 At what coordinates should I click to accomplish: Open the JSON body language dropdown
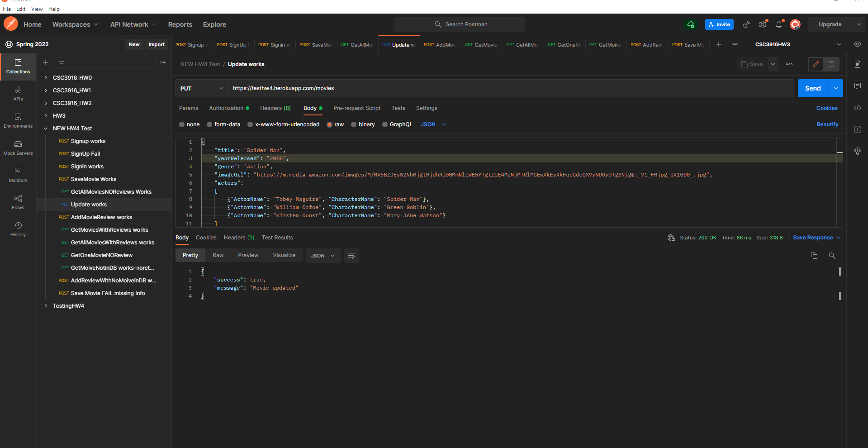pyautogui.click(x=432, y=124)
